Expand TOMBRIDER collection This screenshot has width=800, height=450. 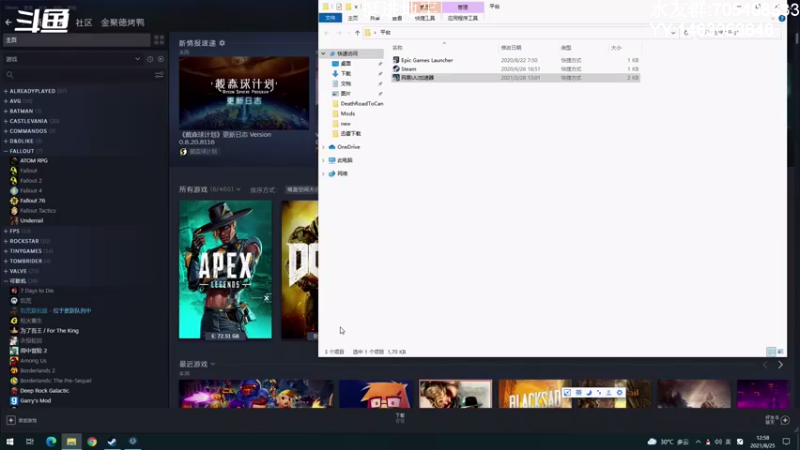pyautogui.click(x=6, y=261)
